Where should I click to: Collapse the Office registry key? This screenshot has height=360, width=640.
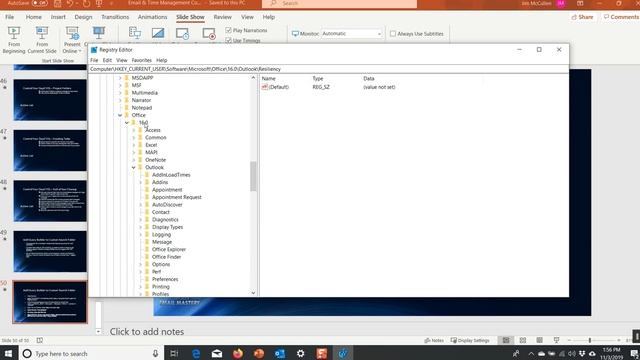tap(120, 115)
